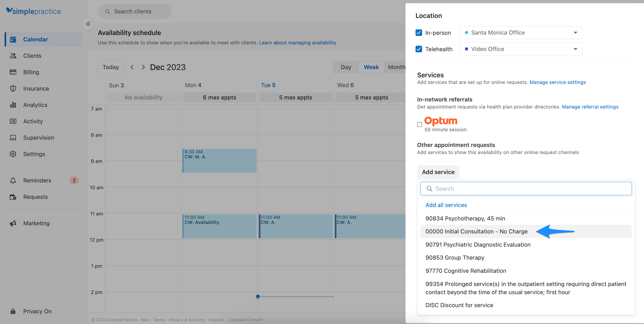Screen dimensions: 644x324
Task: Switch calendar to Day view
Action: (346, 67)
